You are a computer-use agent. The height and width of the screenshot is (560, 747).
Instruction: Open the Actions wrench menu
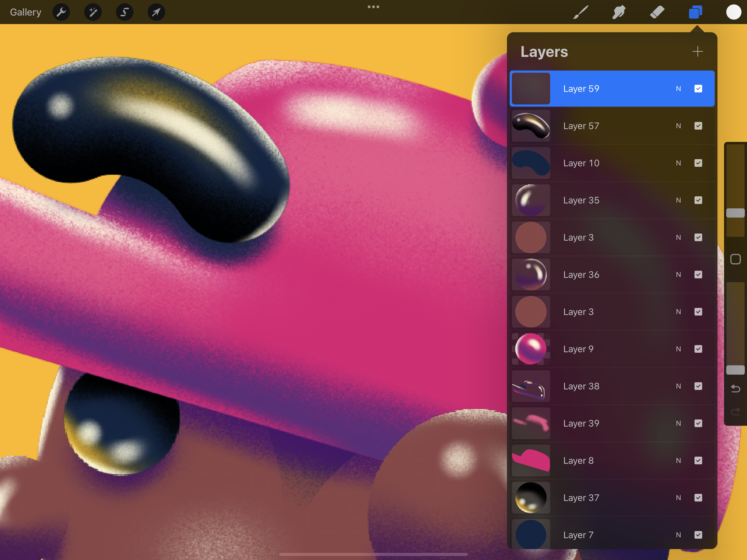click(x=61, y=13)
